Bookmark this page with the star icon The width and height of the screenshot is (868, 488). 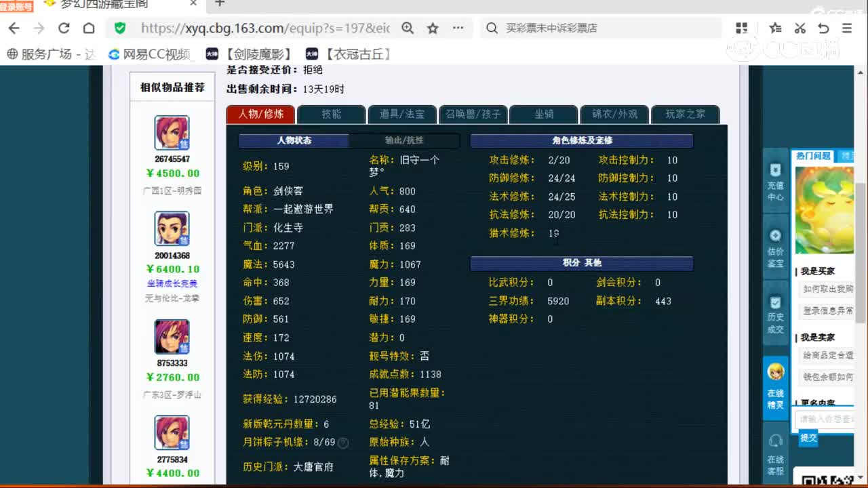click(x=432, y=29)
